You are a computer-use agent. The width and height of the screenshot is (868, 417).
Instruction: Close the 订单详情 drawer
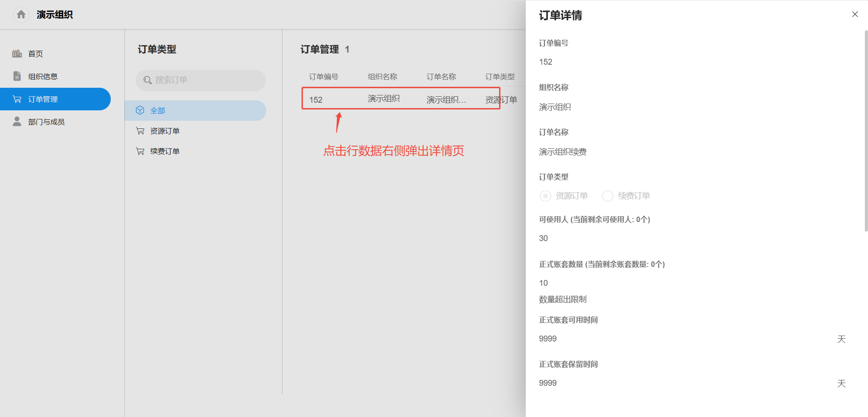(854, 14)
